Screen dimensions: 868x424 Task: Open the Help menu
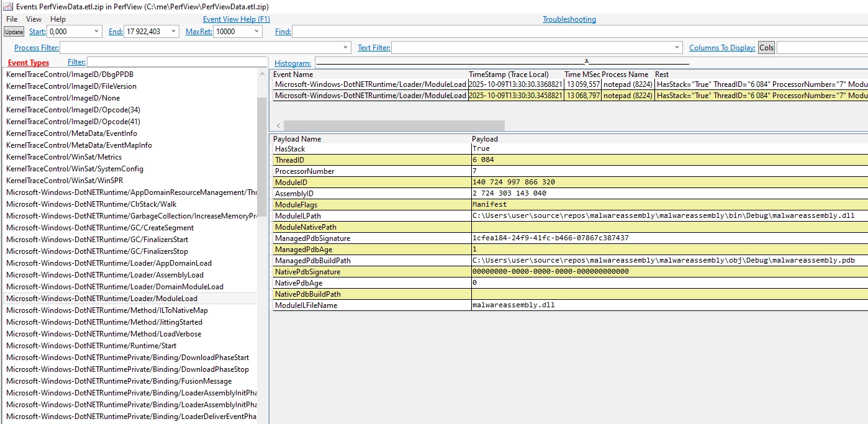point(58,19)
